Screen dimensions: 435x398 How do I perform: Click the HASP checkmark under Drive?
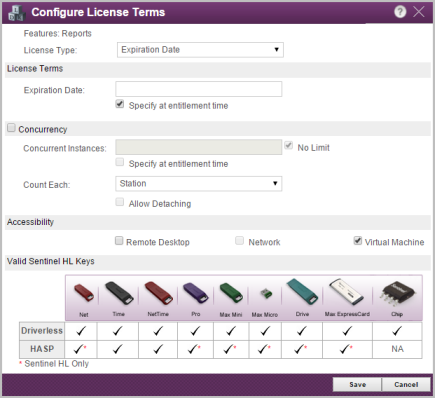[x=300, y=349]
